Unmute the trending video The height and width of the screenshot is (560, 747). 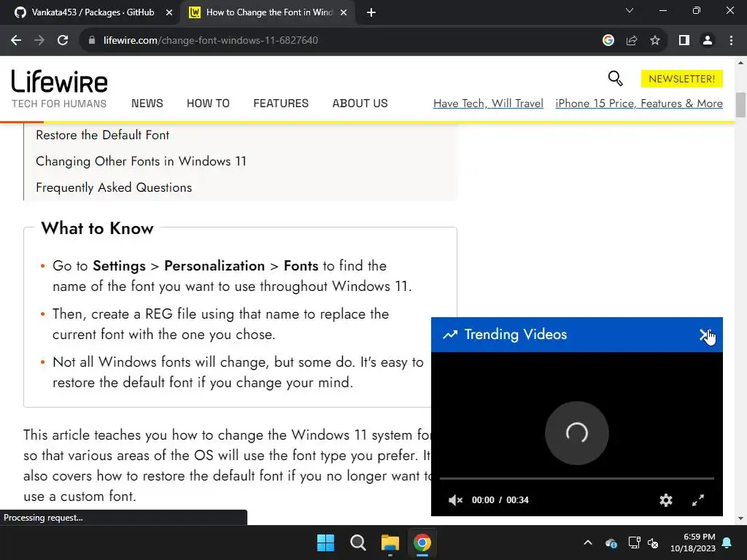pyautogui.click(x=455, y=500)
